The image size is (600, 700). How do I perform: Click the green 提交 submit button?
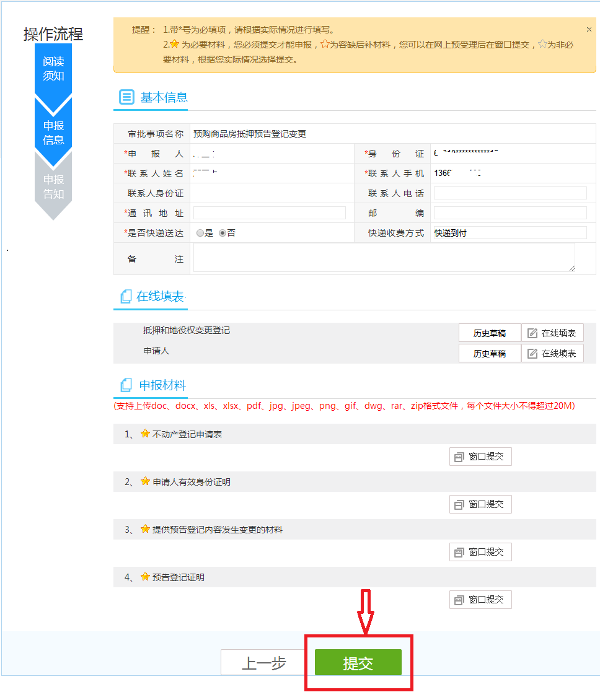click(x=358, y=662)
